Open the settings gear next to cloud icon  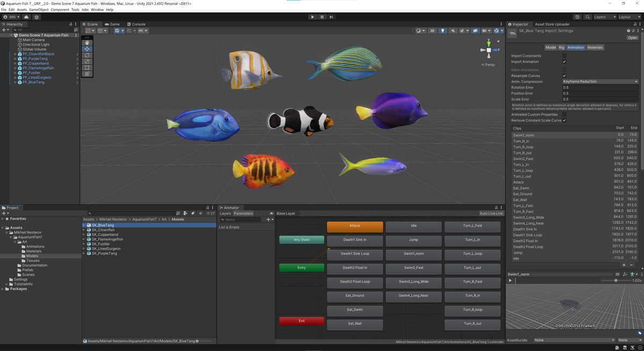tap(36, 17)
